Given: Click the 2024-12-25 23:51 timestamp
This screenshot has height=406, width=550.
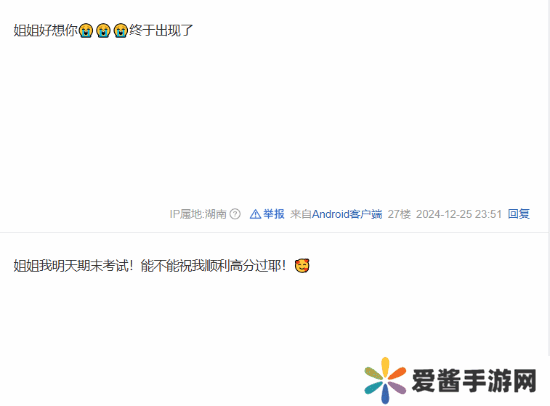Looking at the screenshot, I should 459,214.
